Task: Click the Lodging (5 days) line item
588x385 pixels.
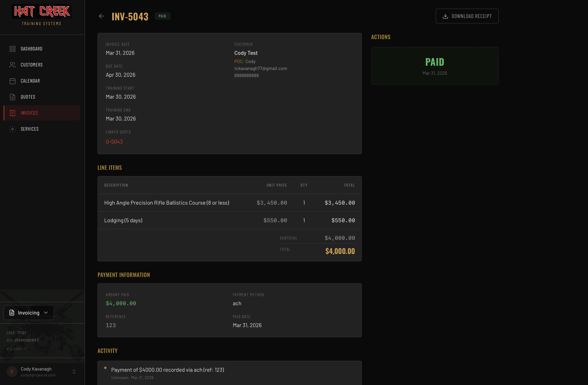Action: click(230, 220)
